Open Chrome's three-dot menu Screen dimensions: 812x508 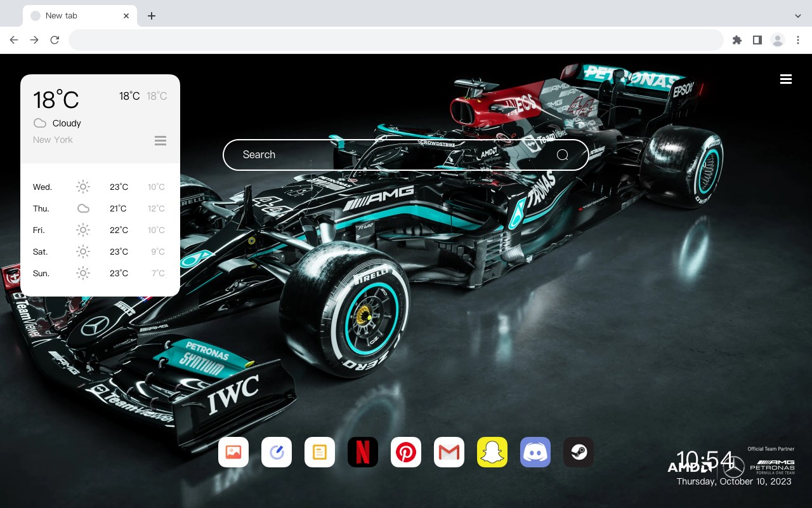(x=797, y=40)
